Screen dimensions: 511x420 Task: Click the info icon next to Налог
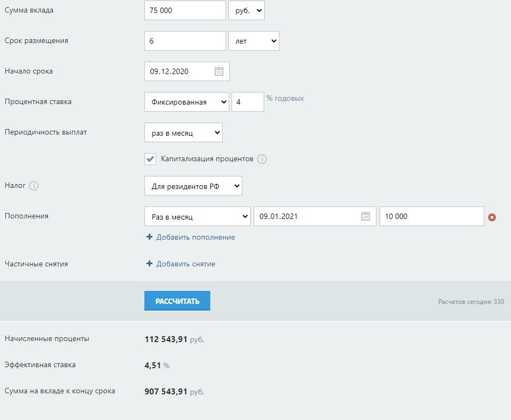click(x=34, y=186)
